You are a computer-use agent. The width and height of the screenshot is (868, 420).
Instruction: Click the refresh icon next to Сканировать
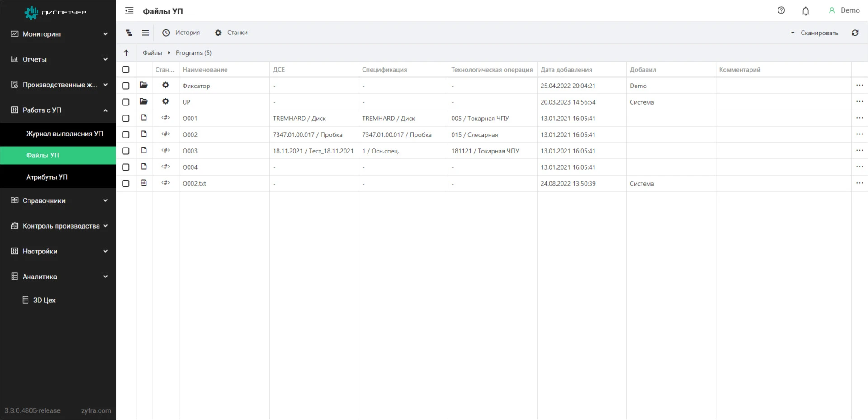(854, 33)
